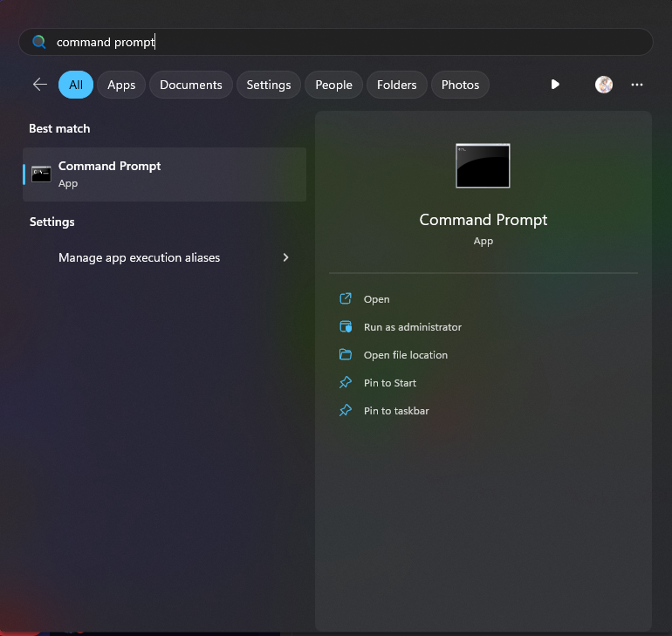Click the Pin to Start pin icon
672x636 pixels.
tap(346, 383)
